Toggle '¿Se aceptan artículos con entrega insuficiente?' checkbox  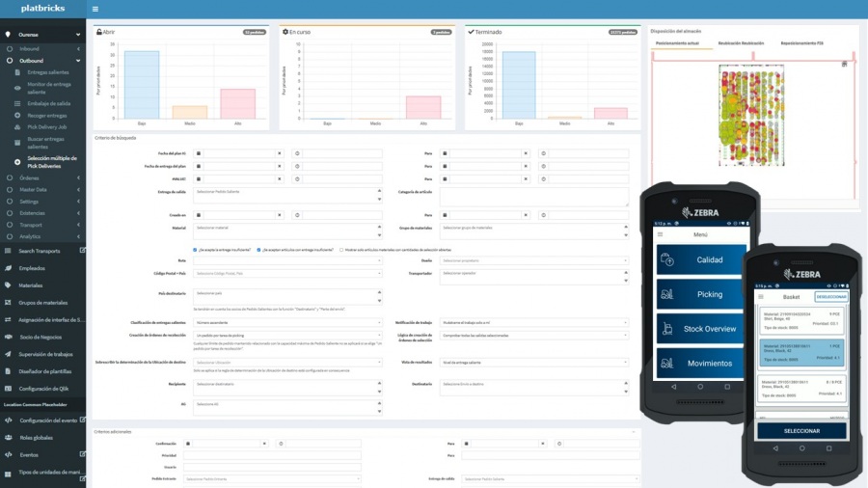(x=258, y=249)
